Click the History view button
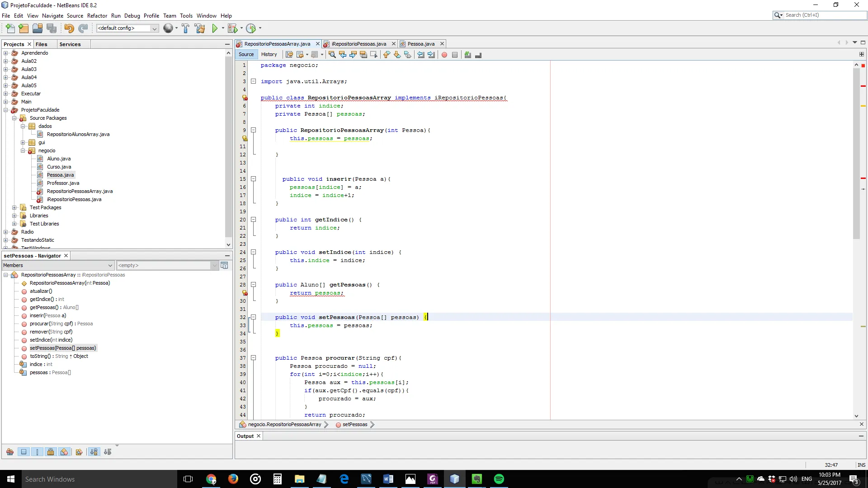The width and height of the screenshot is (868, 488). [x=269, y=54]
